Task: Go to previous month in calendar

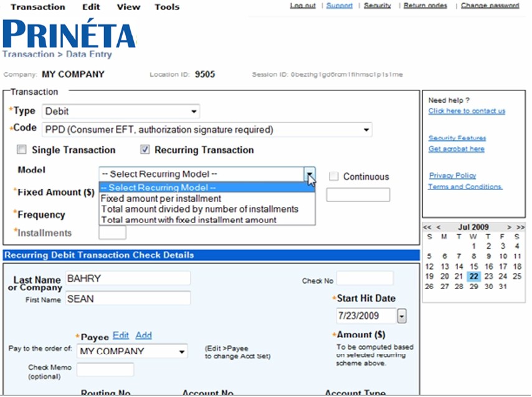Action: pyautogui.click(x=439, y=227)
